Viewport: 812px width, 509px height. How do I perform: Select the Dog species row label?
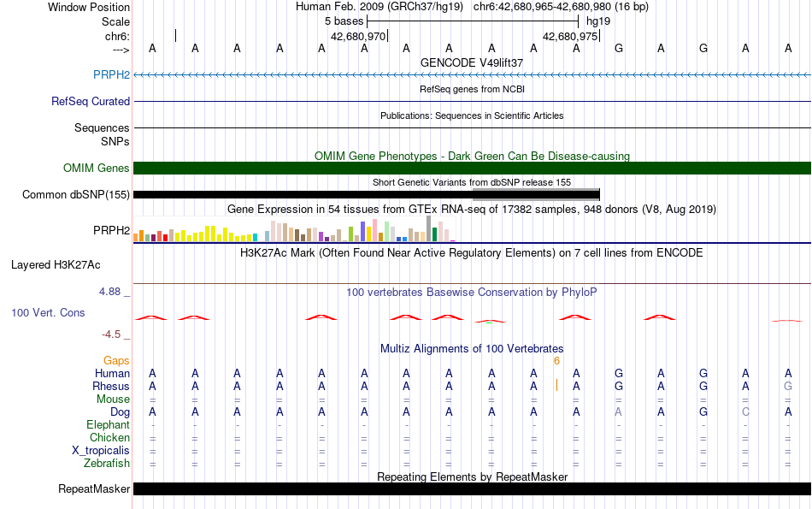point(120,412)
